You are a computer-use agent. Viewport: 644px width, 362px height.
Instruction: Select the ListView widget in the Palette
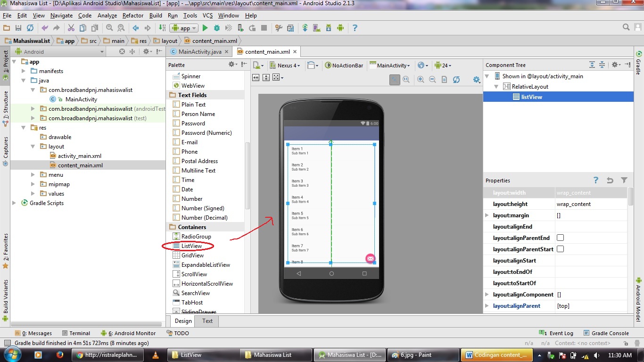click(191, 246)
